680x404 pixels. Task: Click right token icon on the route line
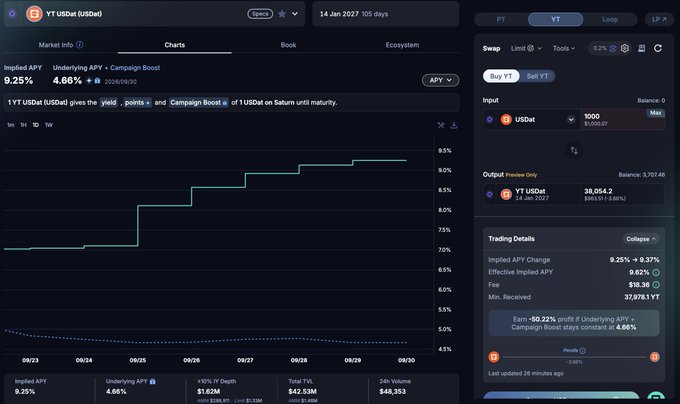point(654,357)
